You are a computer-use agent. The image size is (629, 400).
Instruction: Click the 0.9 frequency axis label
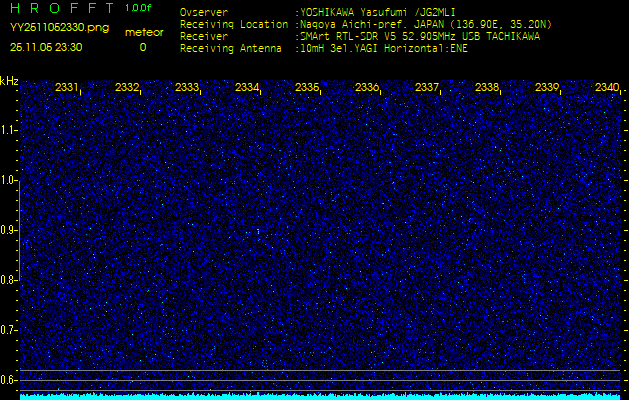pyautogui.click(x=9, y=230)
